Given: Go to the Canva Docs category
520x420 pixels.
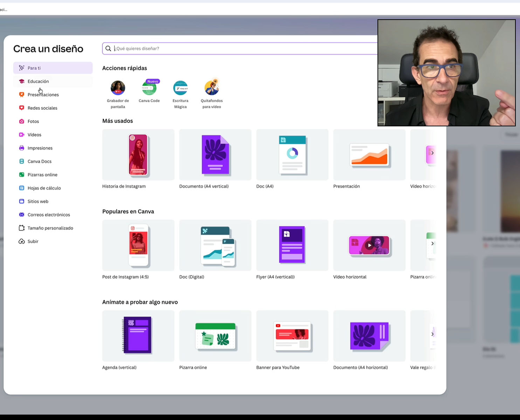Looking at the screenshot, I should pyautogui.click(x=53, y=161).
